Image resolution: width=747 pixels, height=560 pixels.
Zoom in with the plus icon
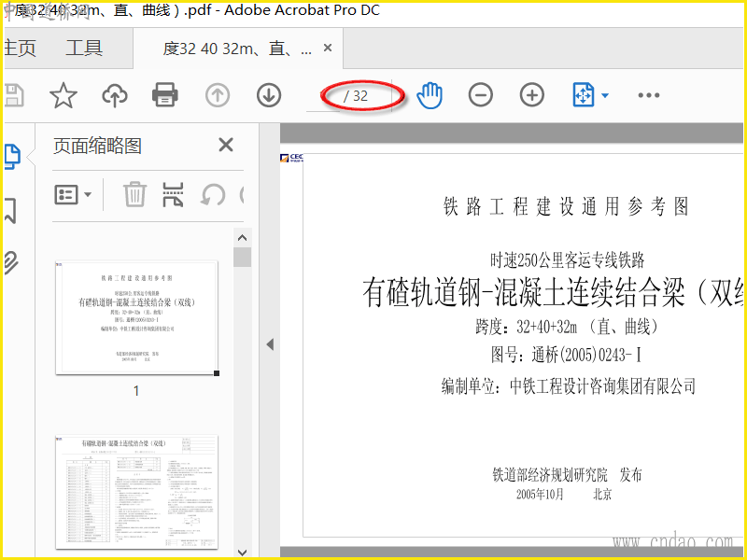532,95
